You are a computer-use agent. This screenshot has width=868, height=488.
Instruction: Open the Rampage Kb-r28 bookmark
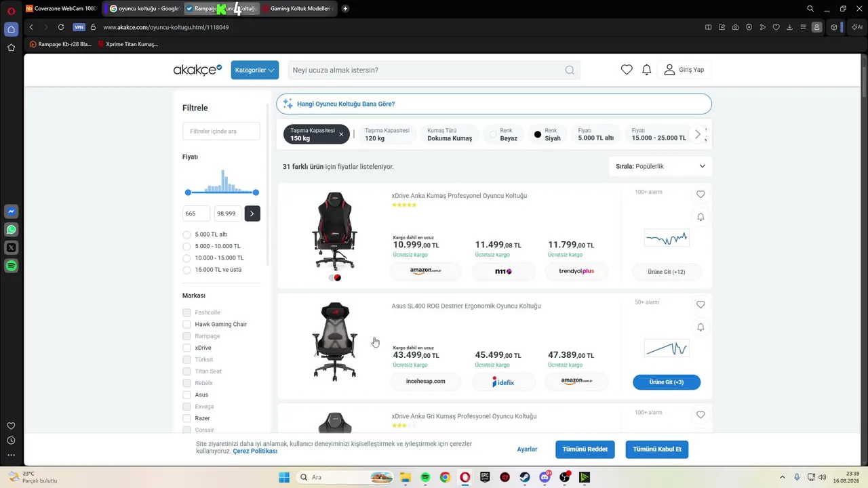coord(60,44)
